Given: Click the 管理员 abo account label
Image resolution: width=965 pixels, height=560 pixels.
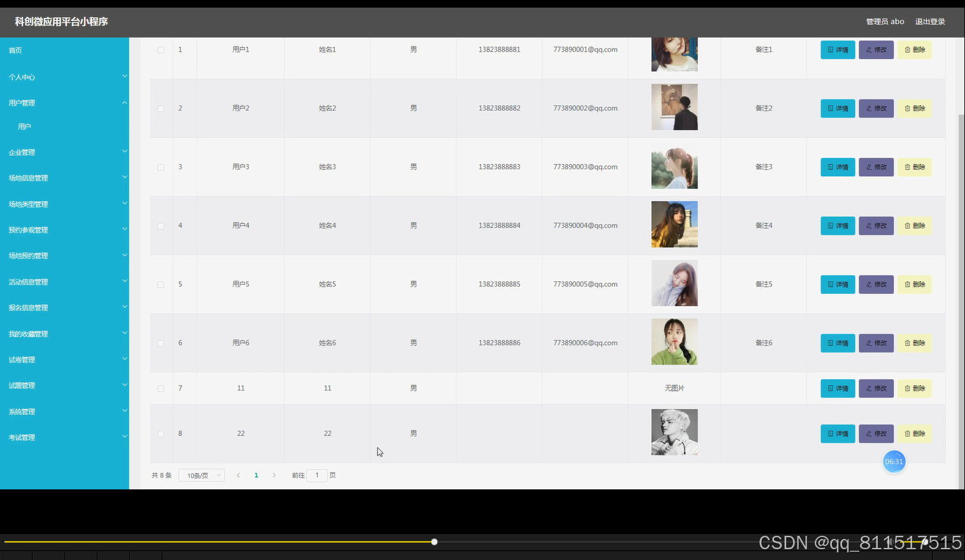Looking at the screenshot, I should coord(885,22).
